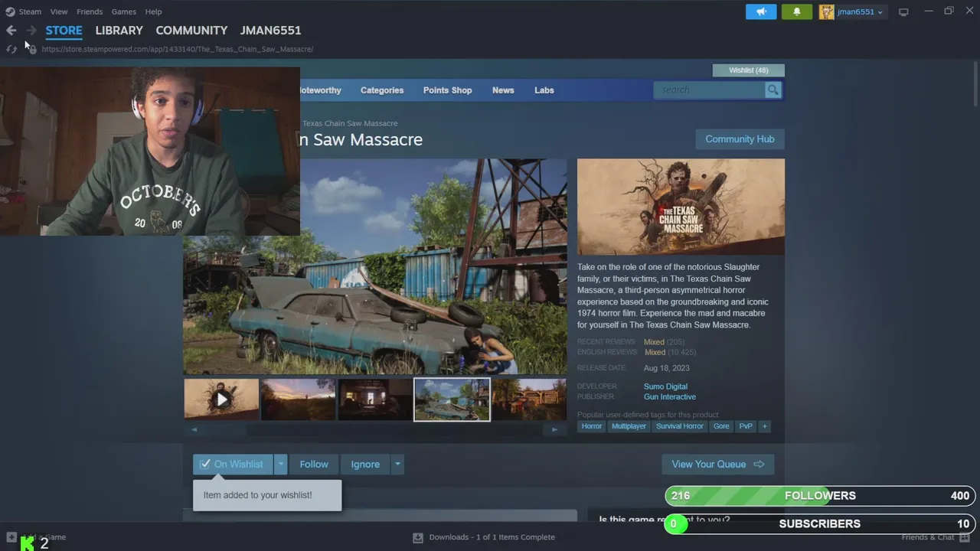Click the Texas Chain Saw Massacre header image
The height and width of the screenshot is (551, 980).
(681, 207)
